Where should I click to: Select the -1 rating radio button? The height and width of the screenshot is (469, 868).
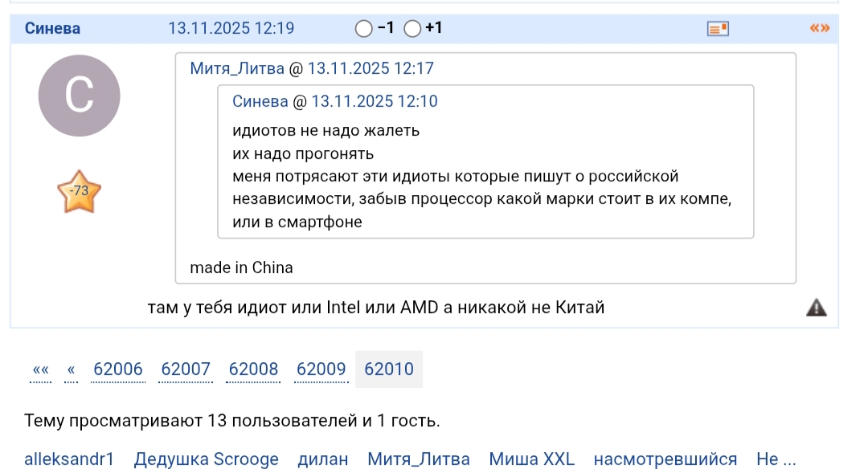364,28
